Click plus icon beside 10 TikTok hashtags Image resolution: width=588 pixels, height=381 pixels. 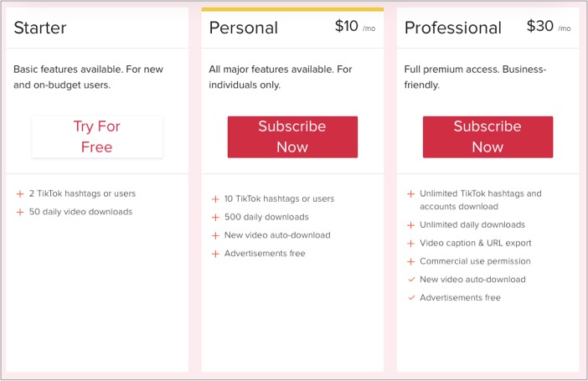[x=215, y=199]
